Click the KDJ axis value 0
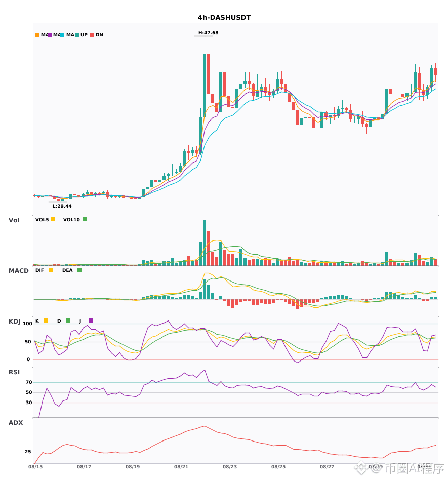This screenshot has height=481, width=448. [x=28, y=359]
